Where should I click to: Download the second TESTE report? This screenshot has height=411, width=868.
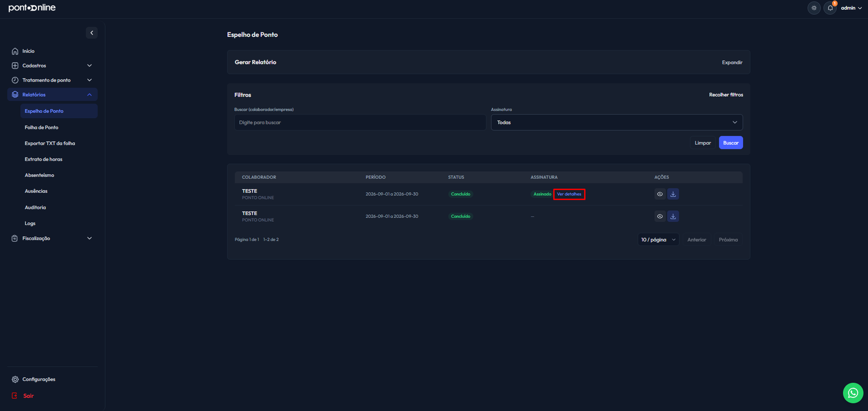673,216
